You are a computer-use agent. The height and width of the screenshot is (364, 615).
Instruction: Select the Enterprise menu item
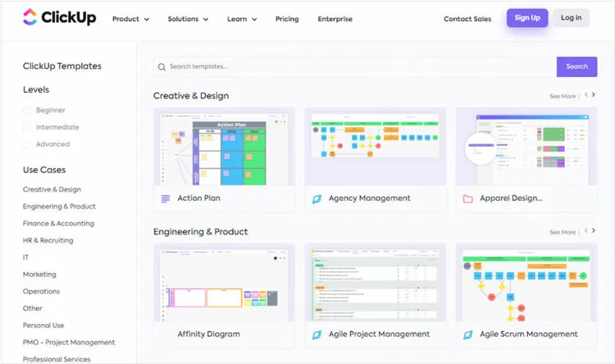coord(335,19)
